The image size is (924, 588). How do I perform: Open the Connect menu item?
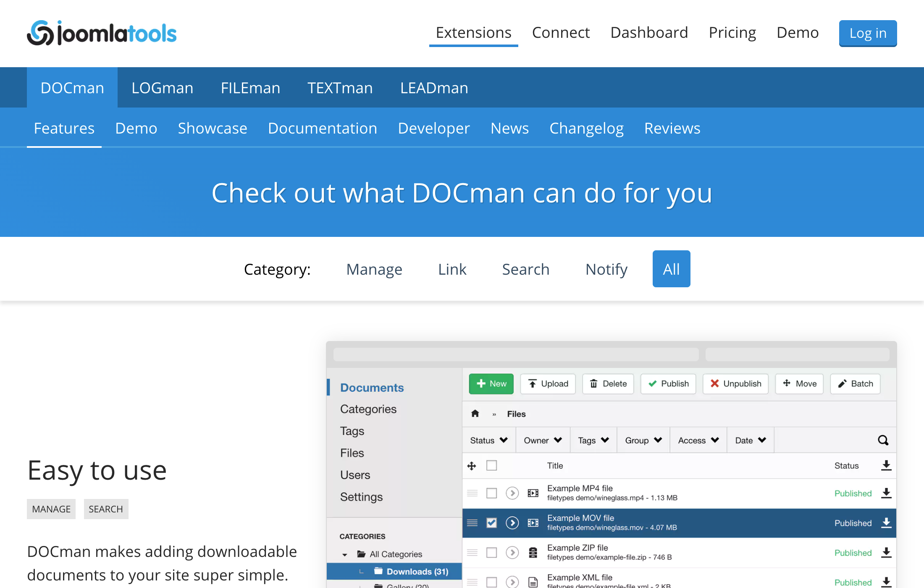coord(561,33)
